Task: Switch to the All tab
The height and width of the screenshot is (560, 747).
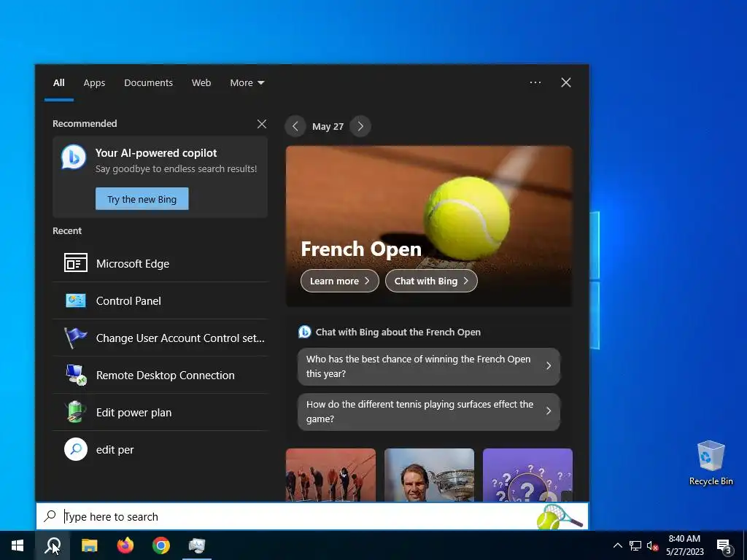Action: [x=58, y=83]
